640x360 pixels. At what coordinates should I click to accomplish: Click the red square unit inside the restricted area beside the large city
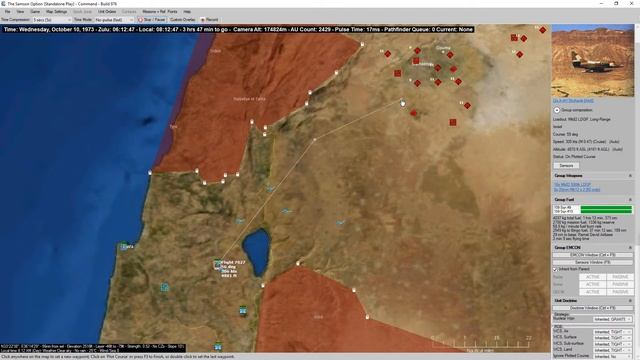pos(416,61)
